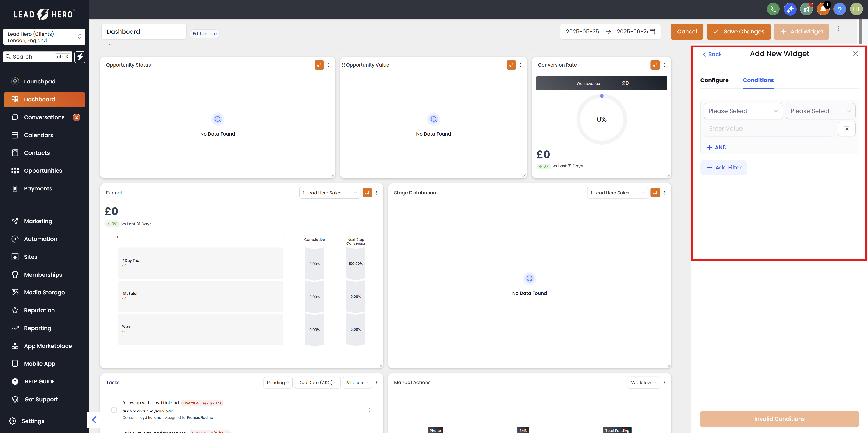Open filter settings on Opportunity Status widget
868x433 pixels.
319,65
